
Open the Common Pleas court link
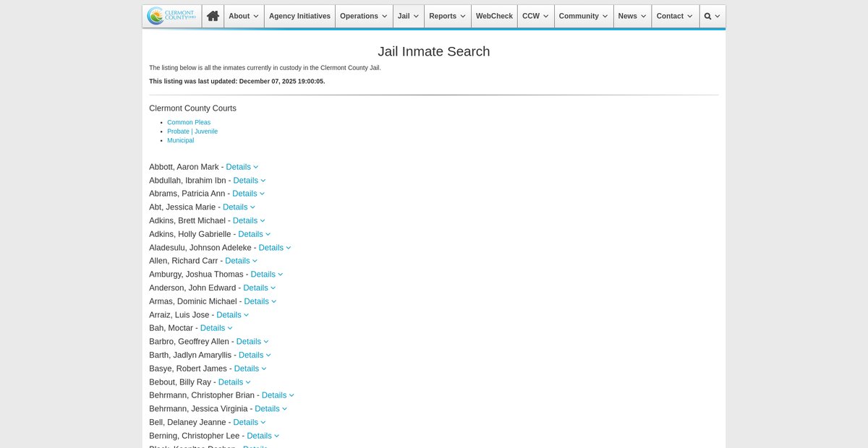point(189,123)
